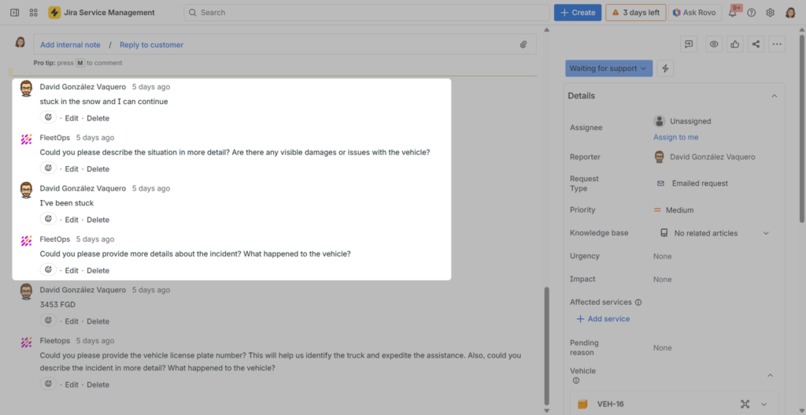
Task: Select Reply to customer
Action: coord(151,45)
